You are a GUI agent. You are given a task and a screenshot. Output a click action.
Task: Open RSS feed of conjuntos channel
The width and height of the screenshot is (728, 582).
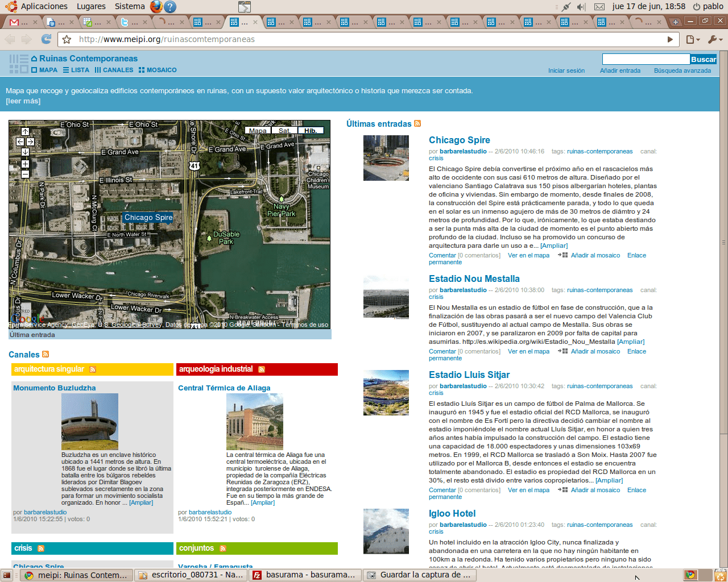[223, 548]
